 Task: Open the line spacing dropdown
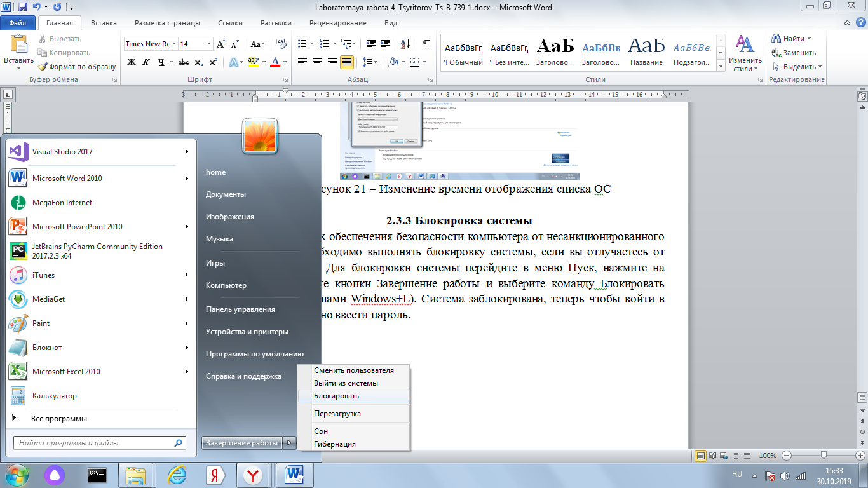(369, 62)
